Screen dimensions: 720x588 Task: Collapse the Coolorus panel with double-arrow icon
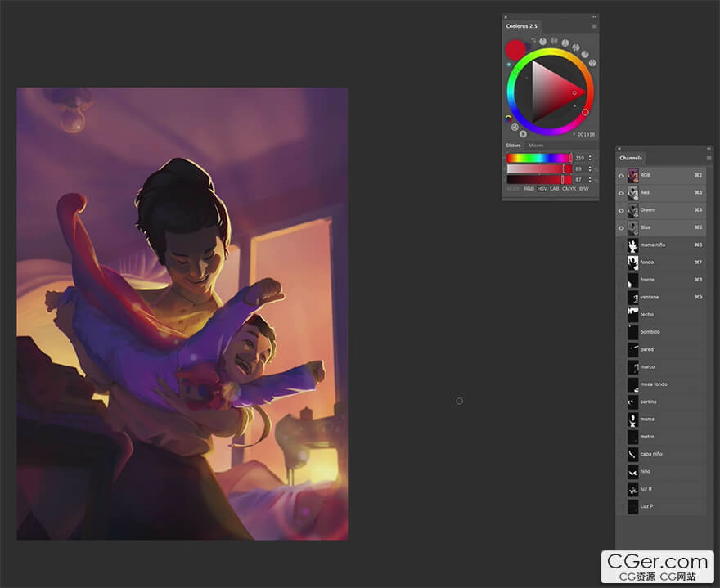(x=594, y=16)
